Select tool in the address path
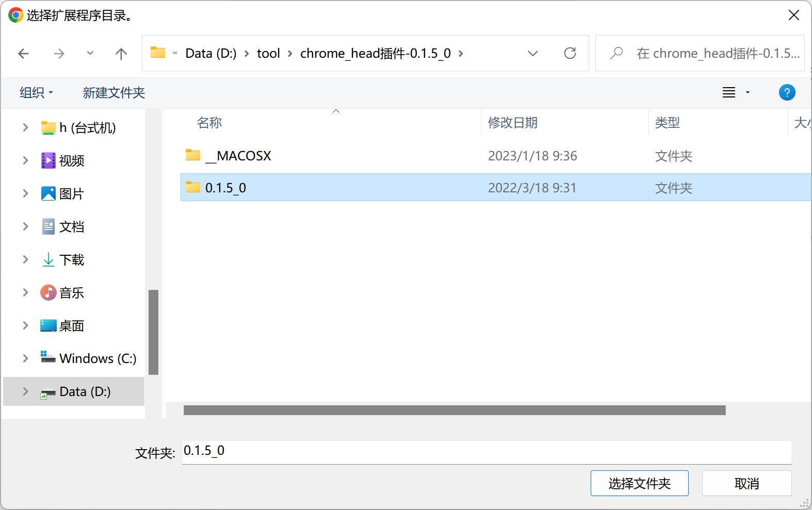This screenshot has width=812, height=510. (268, 53)
